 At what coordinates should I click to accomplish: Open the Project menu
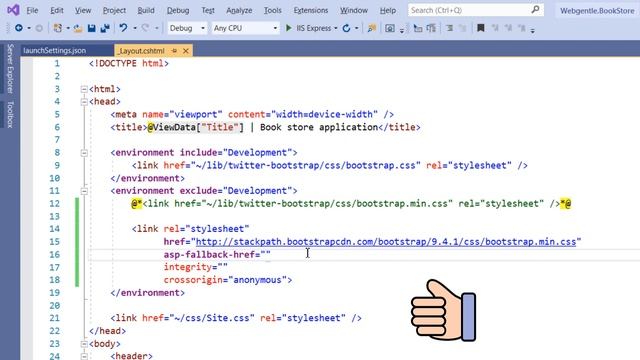pos(114,10)
